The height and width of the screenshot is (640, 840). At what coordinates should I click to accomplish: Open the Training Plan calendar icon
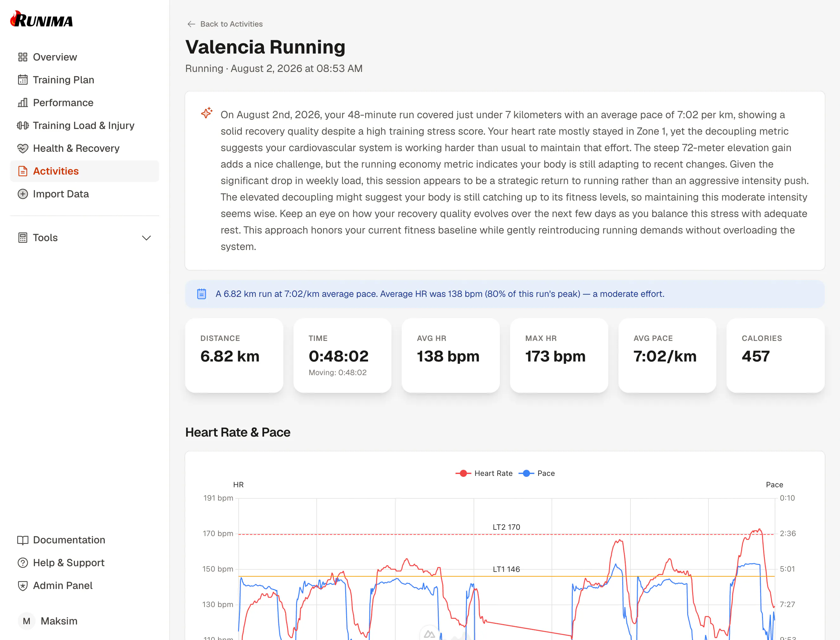pyautogui.click(x=23, y=80)
